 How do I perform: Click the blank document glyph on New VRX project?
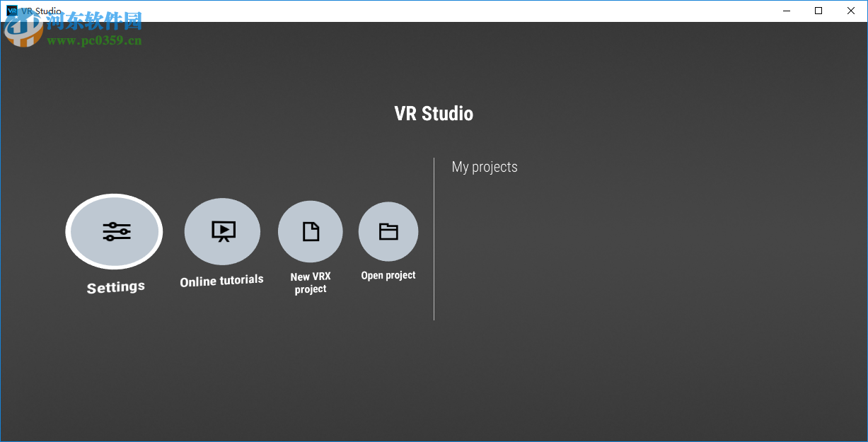point(310,231)
